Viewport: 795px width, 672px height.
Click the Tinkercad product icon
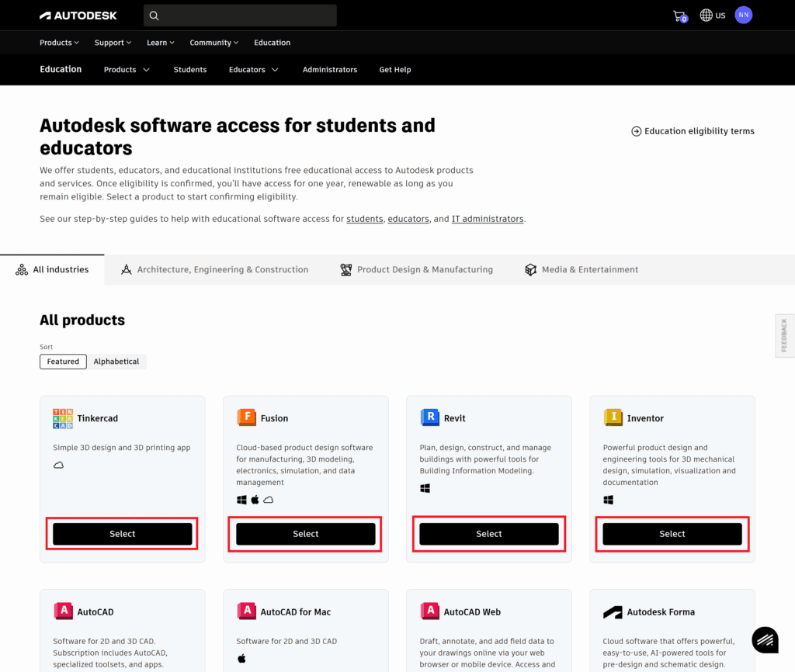[63, 418]
